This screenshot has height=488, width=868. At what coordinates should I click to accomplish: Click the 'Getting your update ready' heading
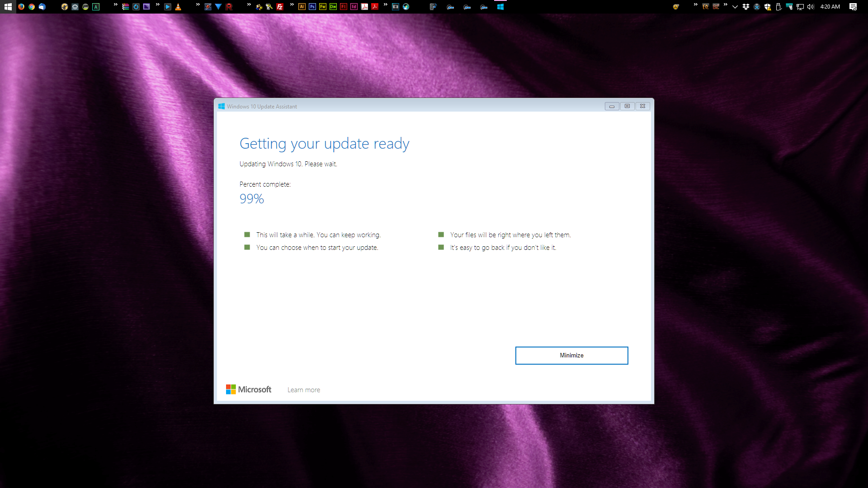(x=324, y=144)
